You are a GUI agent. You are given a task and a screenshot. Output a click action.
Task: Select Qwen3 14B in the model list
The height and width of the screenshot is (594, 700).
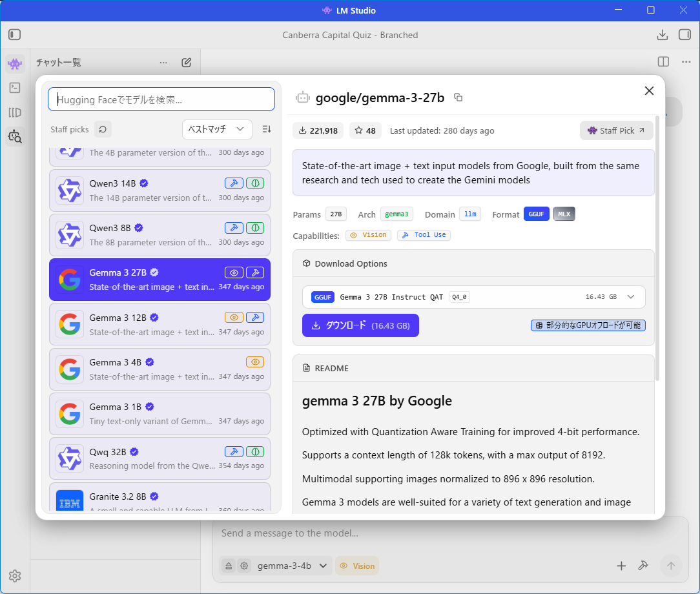(x=160, y=190)
